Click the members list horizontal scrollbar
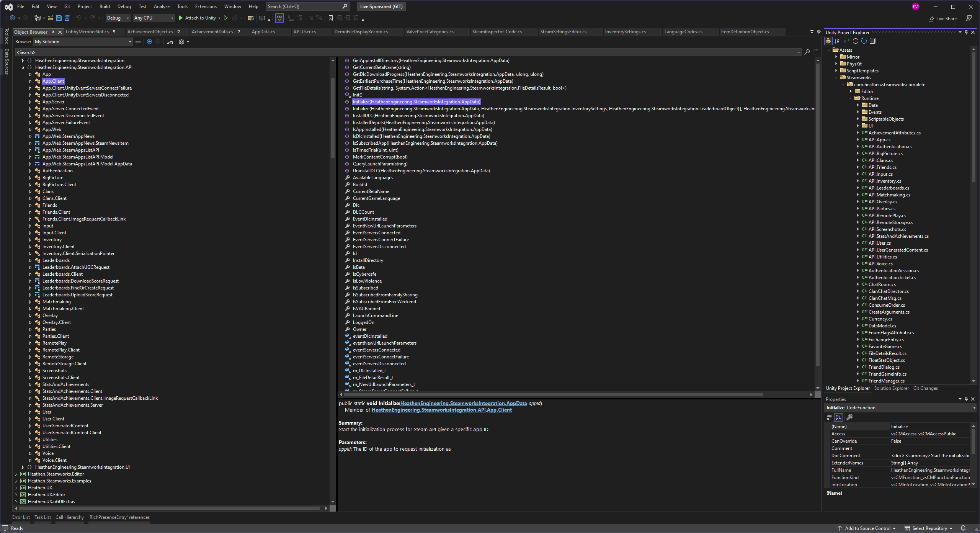Screen dimensions: 980x533 (553, 394)
